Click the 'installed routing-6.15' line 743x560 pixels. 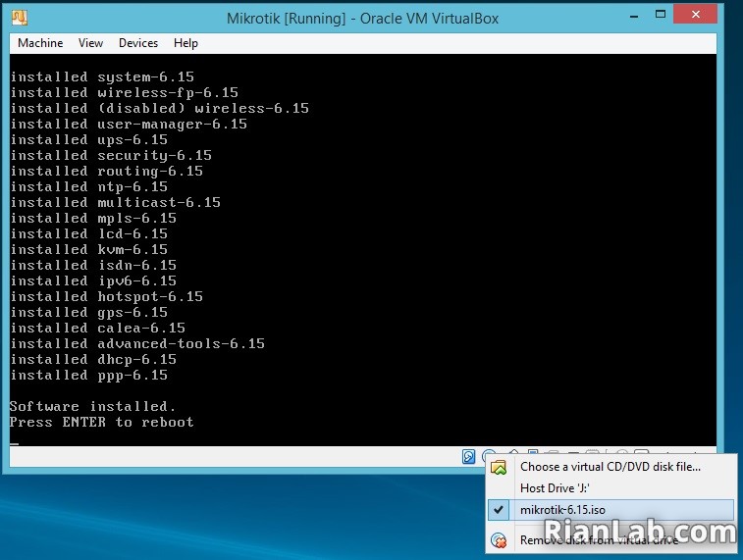107,171
